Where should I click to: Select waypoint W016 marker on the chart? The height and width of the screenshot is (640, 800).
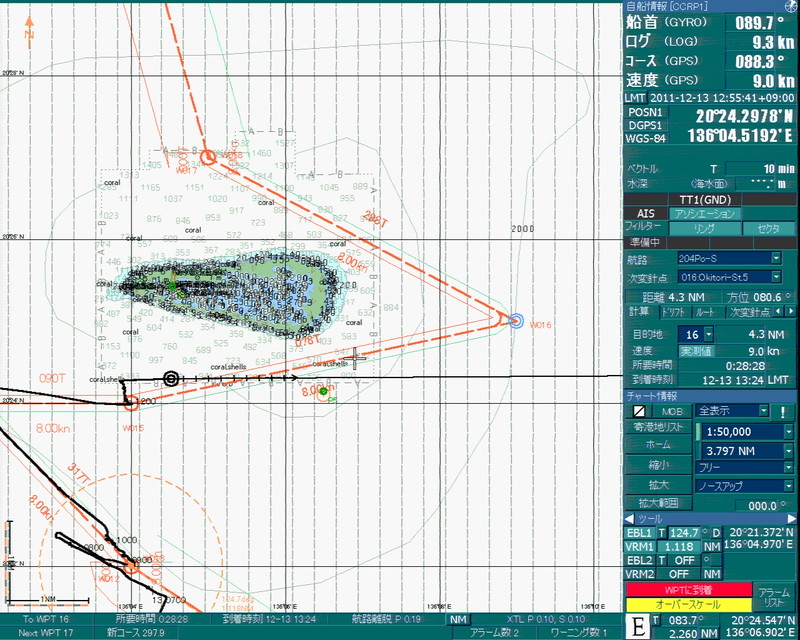[x=515, y=320]
